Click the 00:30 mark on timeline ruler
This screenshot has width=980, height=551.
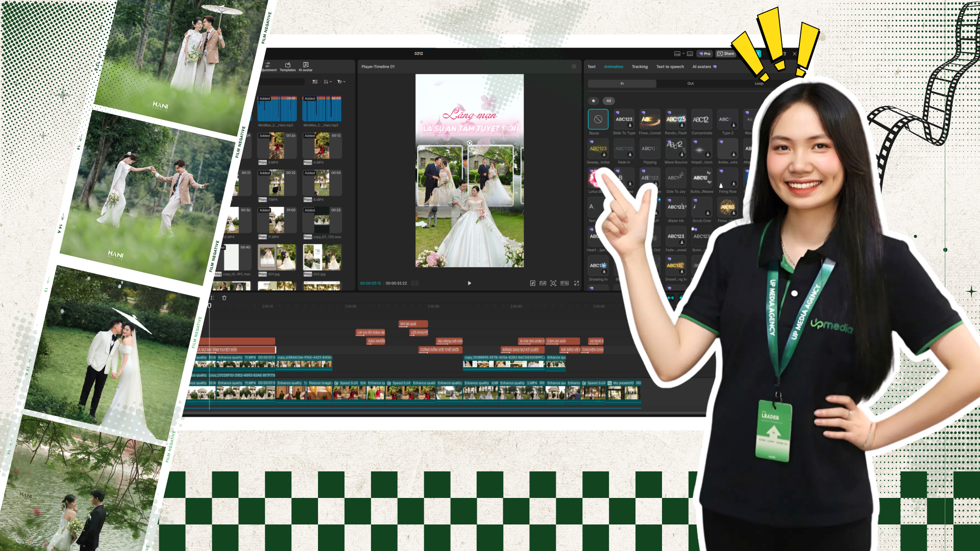(x=433, y=307)
